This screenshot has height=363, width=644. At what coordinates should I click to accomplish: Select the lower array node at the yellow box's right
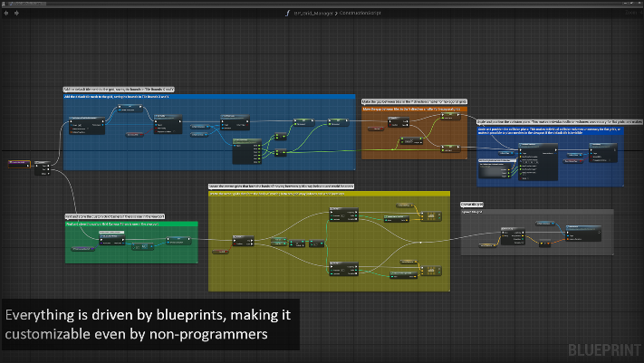(431, 271)
